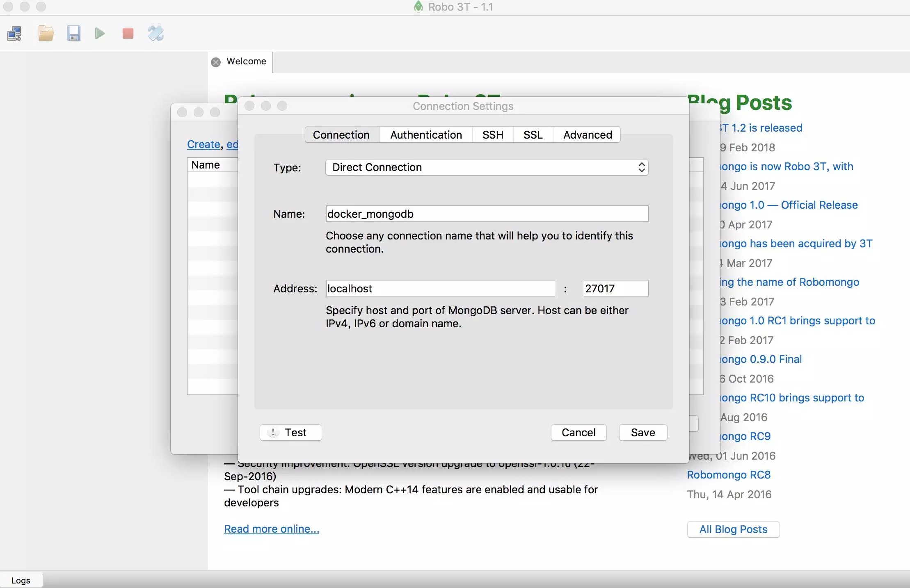Close the Welcome tab using its X icon
This screenshot has width=910, height=588.
[x=216, y=62]
